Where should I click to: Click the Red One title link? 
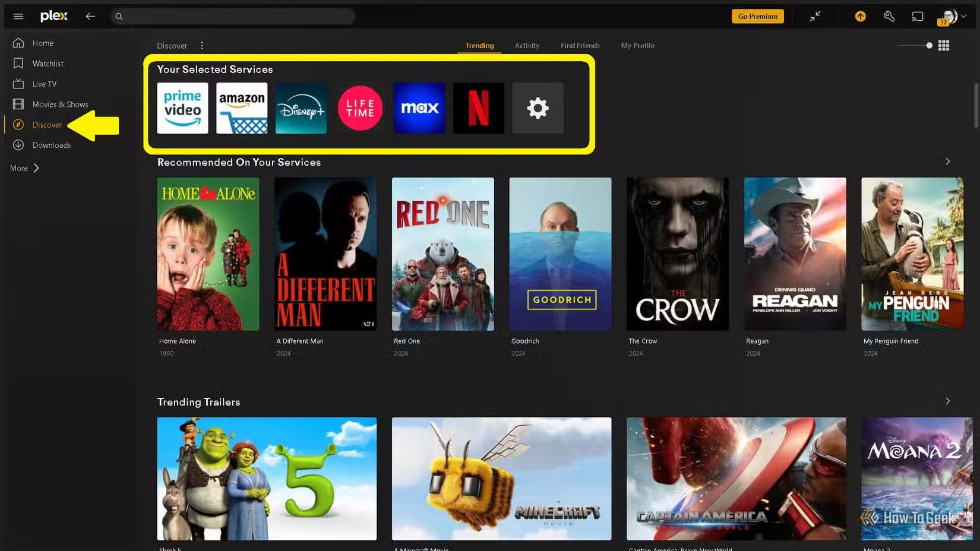tap(407, 341)
